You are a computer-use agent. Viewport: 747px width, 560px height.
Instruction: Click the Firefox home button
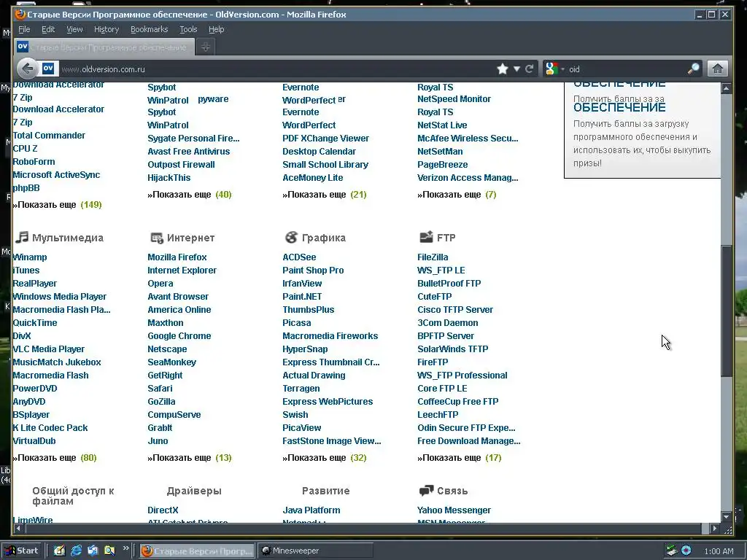[718, 69]
